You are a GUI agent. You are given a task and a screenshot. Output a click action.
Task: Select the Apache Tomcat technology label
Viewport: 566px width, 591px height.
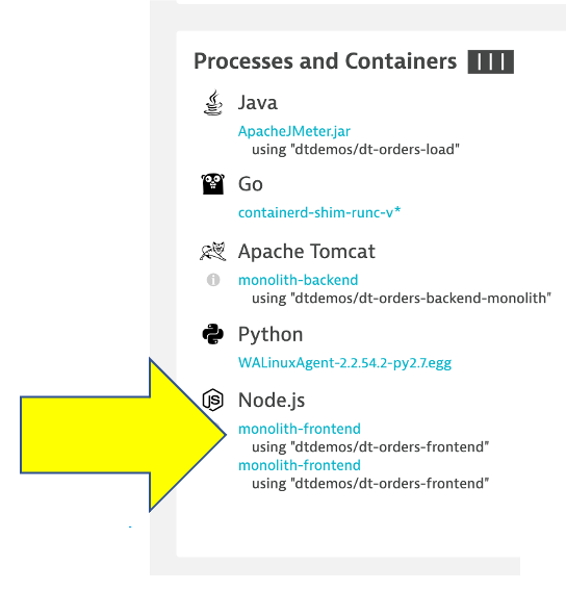pos(307,251)
